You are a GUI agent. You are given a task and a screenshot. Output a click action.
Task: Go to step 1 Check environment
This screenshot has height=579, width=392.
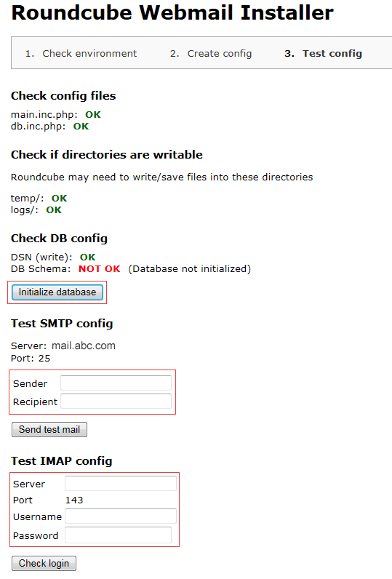[x=81, y=54]
